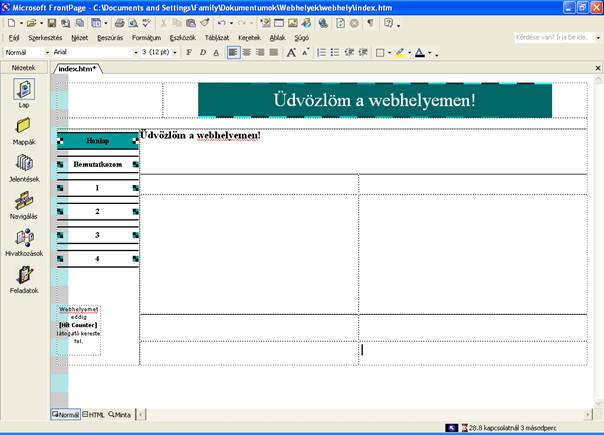Switch to the HTML view tab
The image size is (604, 435).
click(x=93, y=414)
